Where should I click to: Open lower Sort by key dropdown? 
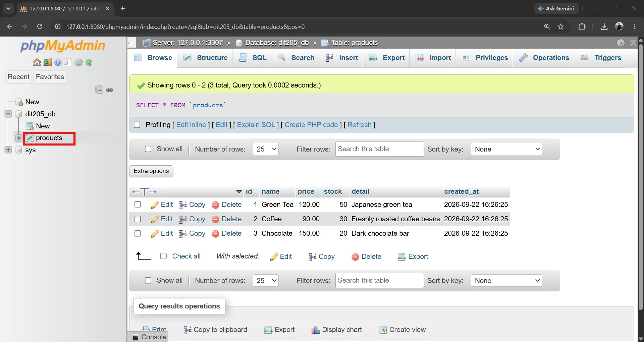pos(506,281)
